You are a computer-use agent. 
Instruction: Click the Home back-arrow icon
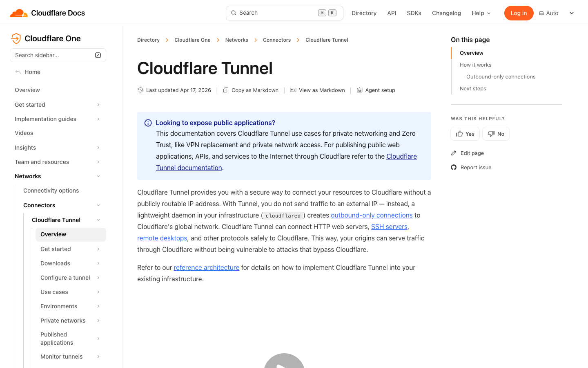pos(18,72)
